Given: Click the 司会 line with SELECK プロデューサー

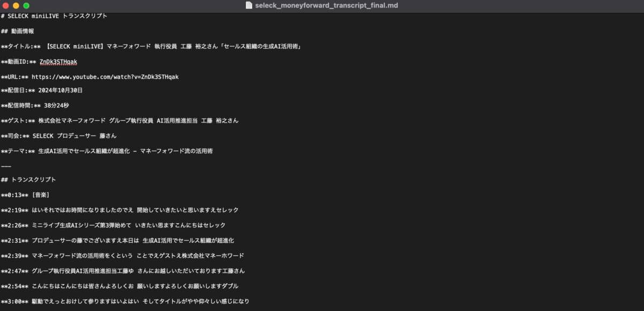Looking at the screenshot, I should point(59,136).
